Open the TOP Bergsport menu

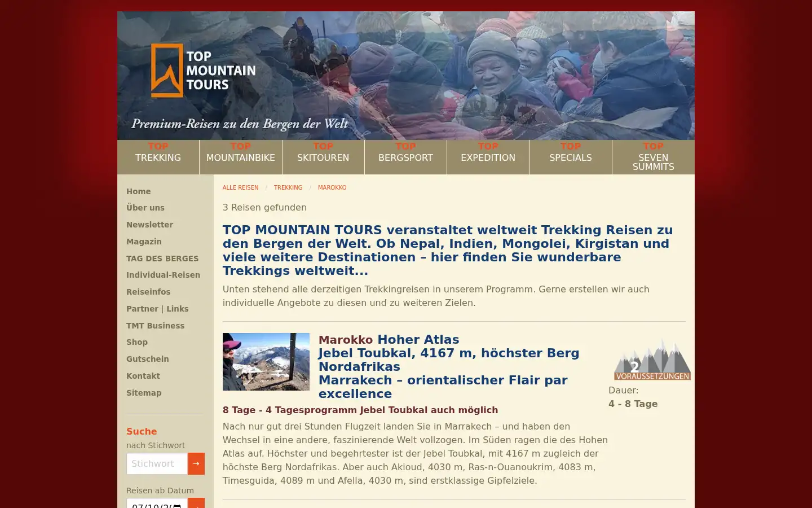pyautogui.click(x=405, y=157)
